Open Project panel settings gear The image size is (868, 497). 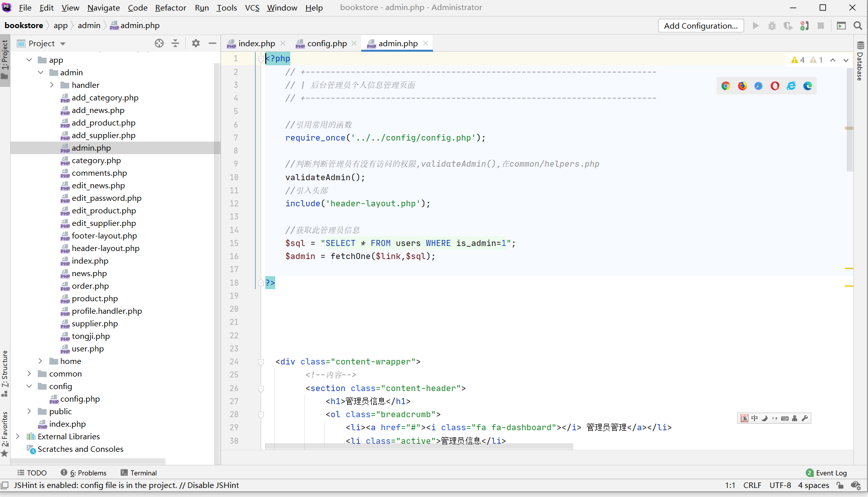click(196, 43)
